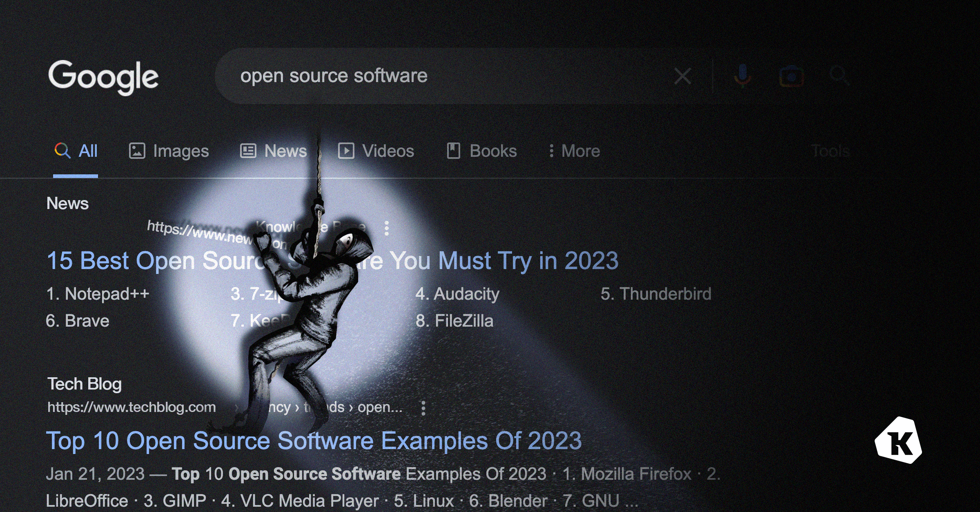
Task: Open the Books tab
Action: click(482, 151)
